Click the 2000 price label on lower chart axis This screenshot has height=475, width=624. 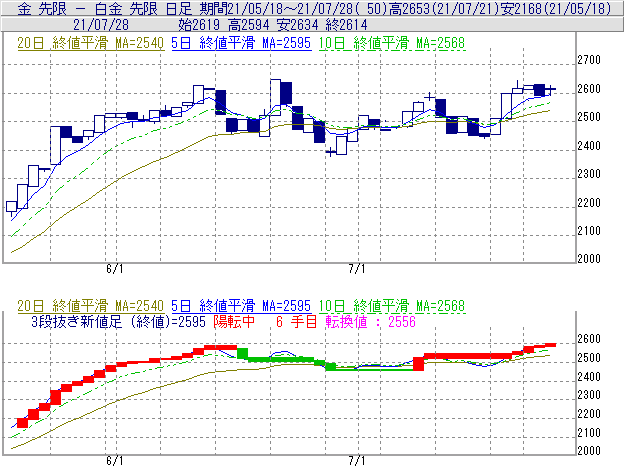[589, 450]
